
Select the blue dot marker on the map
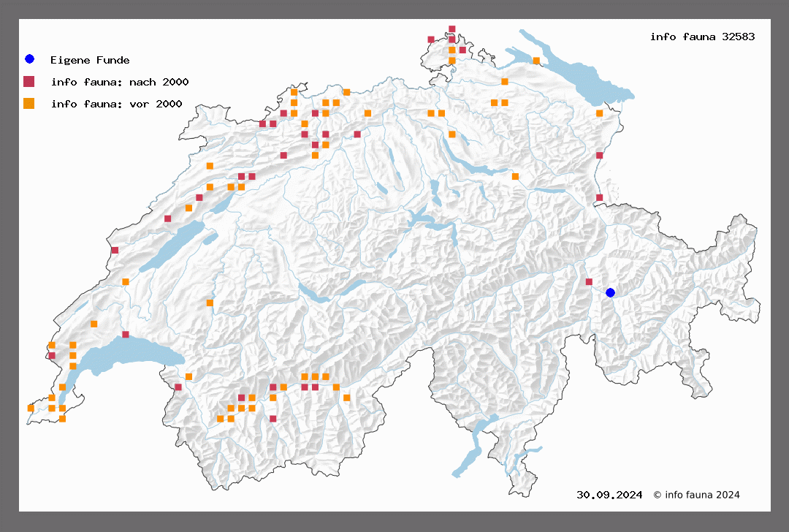pyautogui.click(x=610, y=292)
